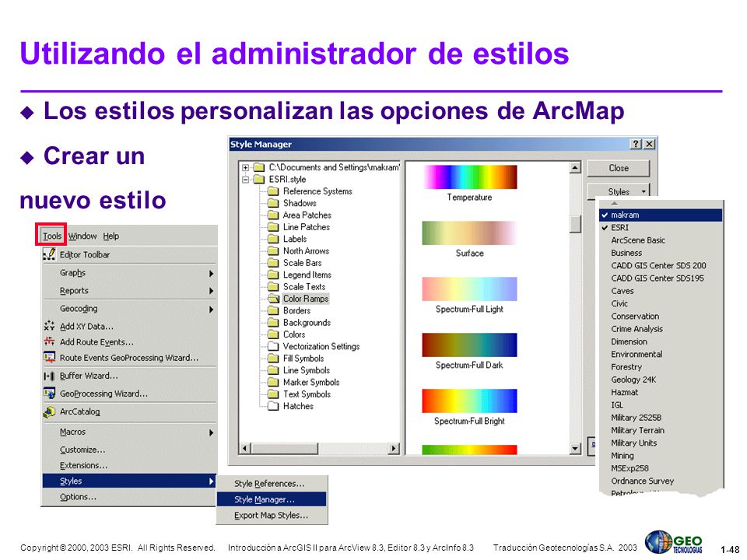
Task: Choose Style Manager from the submenu
Action: (x=272, y=499)
